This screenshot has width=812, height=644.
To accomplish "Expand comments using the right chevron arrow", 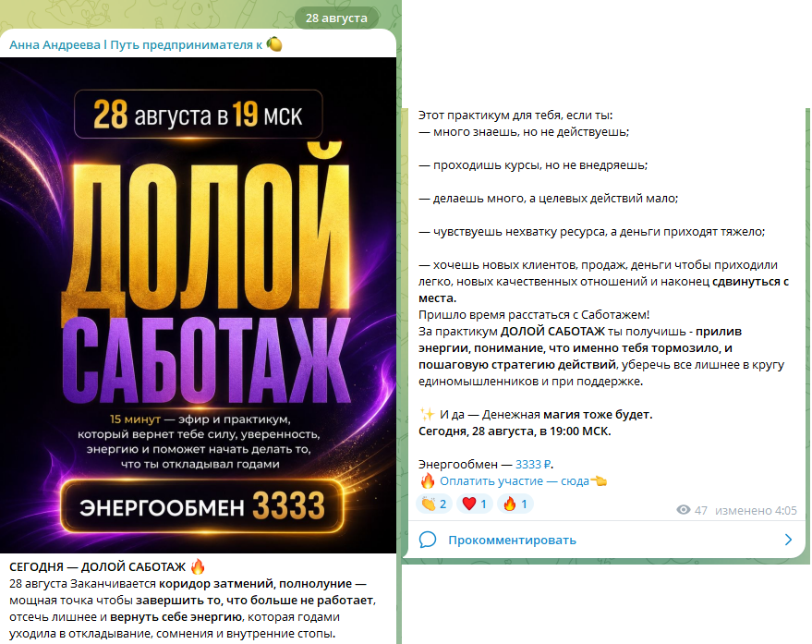I will pos(788,540).
